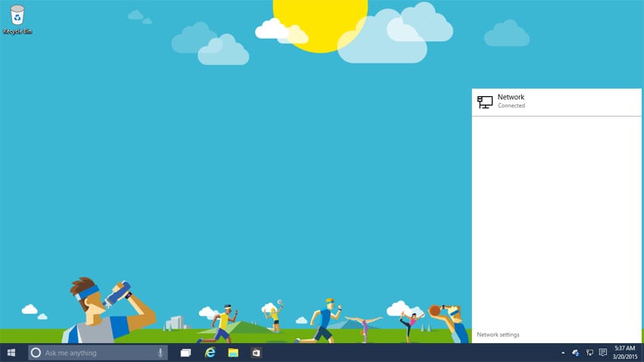Launch Internet Explorer from taskbar
Image resolution: width=644 pixels, height=362 pixels.
tap(210, 353)
